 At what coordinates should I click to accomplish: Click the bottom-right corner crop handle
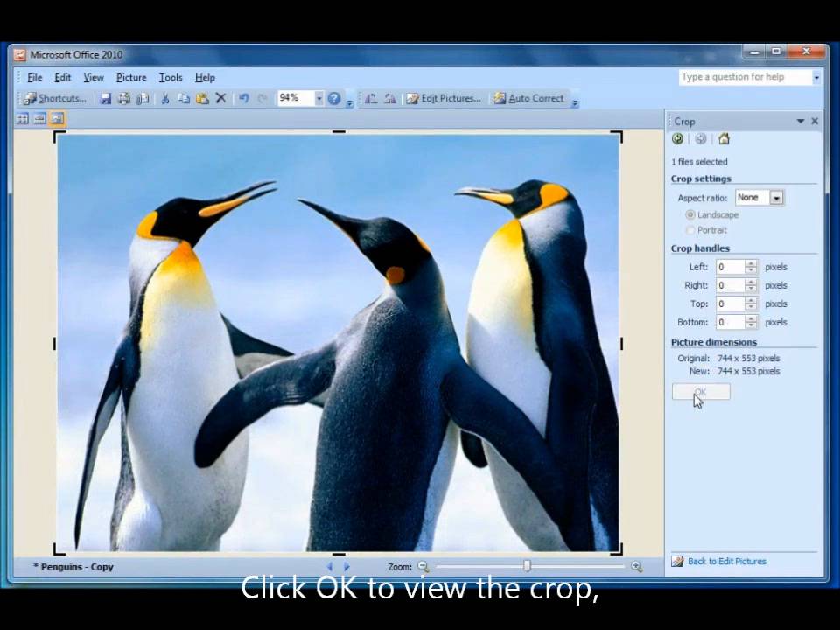[618, 549]
